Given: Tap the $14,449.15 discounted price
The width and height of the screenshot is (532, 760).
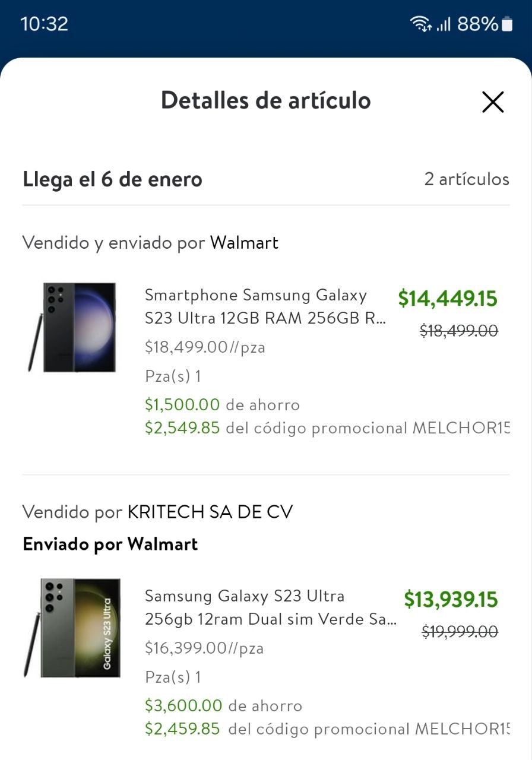Looking at the screenshot, I should coord(447,298).
